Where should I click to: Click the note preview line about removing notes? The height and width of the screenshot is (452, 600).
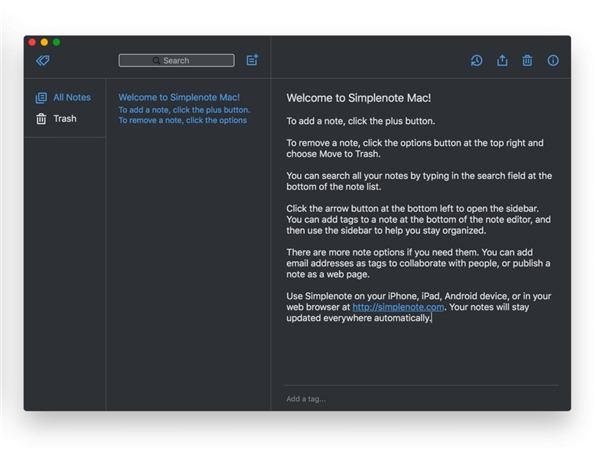(183, 120)
